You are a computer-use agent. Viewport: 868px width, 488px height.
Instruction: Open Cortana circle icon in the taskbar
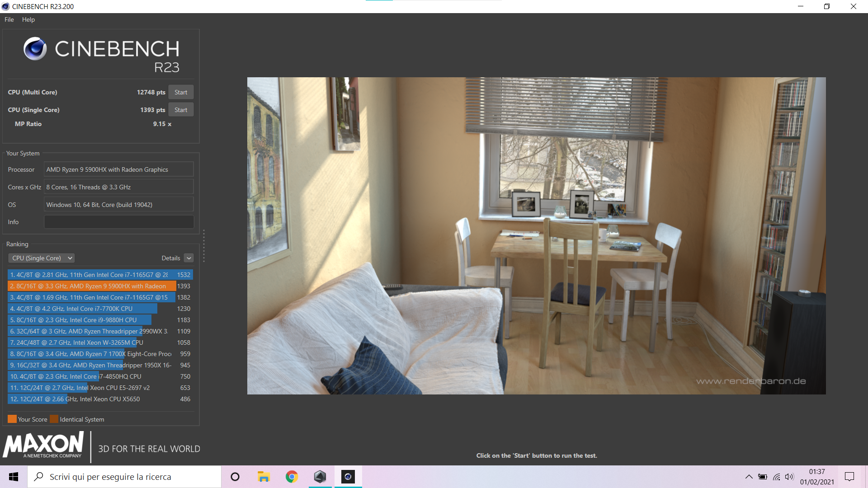(235, 477)
